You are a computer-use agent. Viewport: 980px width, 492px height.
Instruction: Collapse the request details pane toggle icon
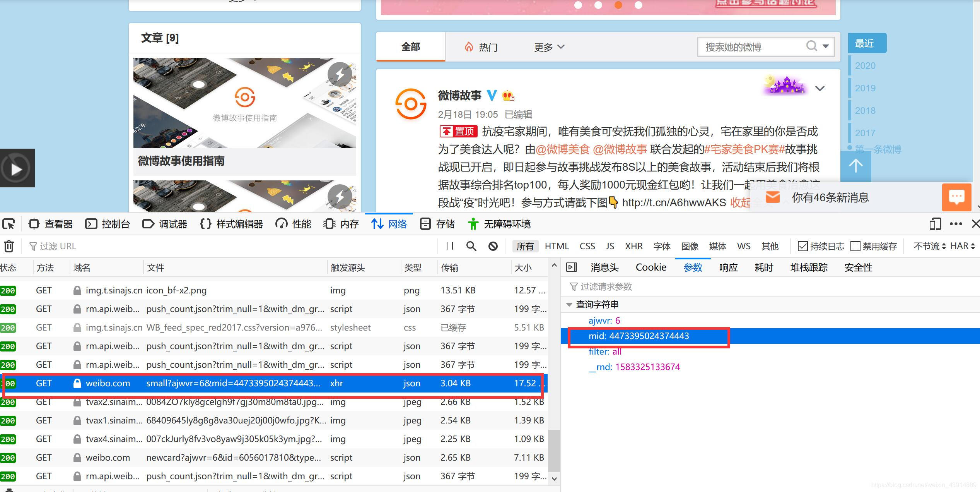coord(571,267)
